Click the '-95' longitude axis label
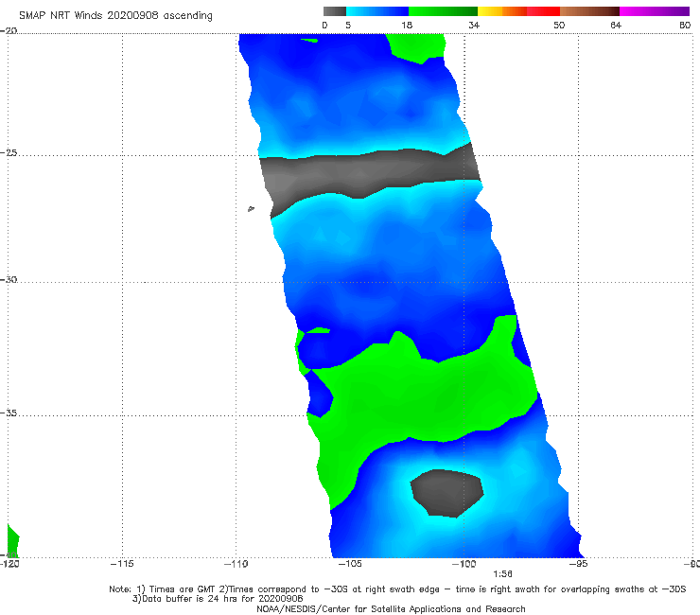Screen dimensions: 700x615 click(578, 564)
